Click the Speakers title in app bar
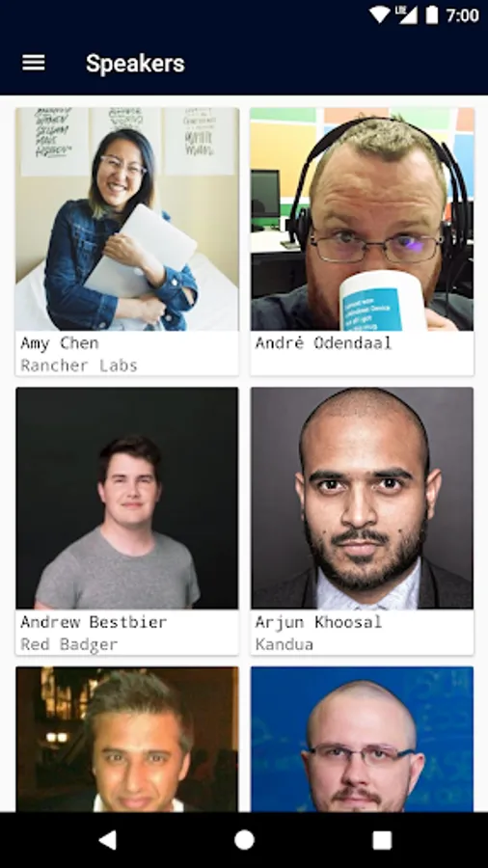Image resolution: width=488 pixels, height=868 pixels. pos(135,63)
